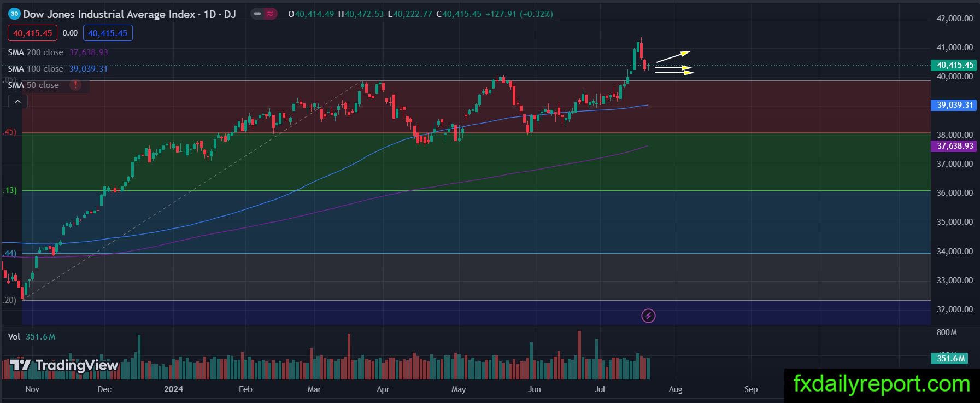Click the +127.91 (+0.32%) change value
Viewport: 980px width, 403px height.
click(x=519, y=14)
